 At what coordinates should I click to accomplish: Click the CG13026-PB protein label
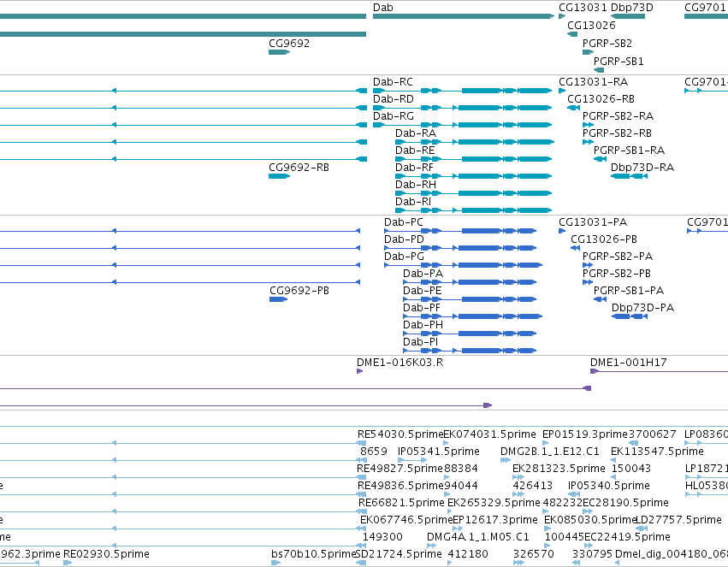point(604,239)
